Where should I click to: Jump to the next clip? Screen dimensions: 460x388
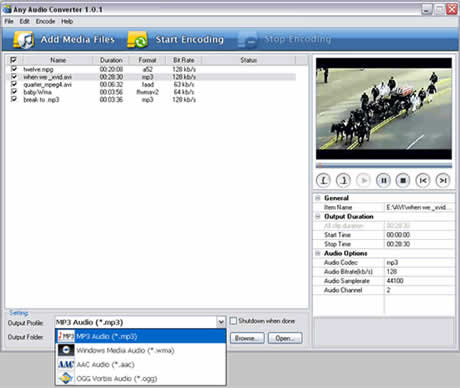coord(443,180)
